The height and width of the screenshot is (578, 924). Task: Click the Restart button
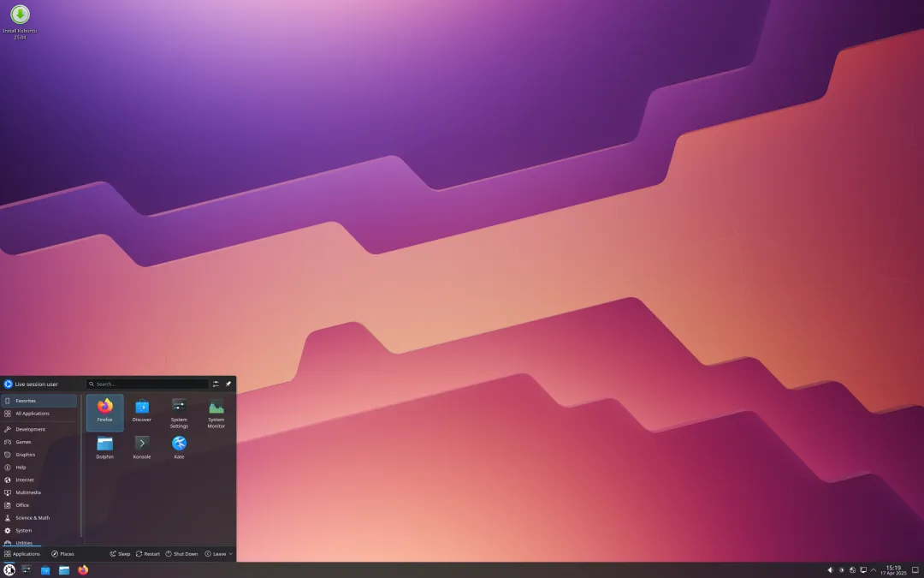click(x=148, y=554)
